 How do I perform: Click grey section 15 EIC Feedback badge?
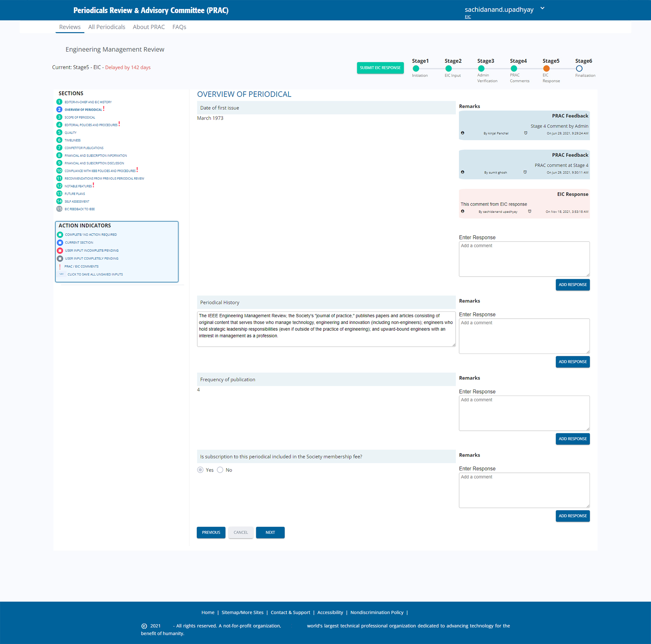click(59, 209)
